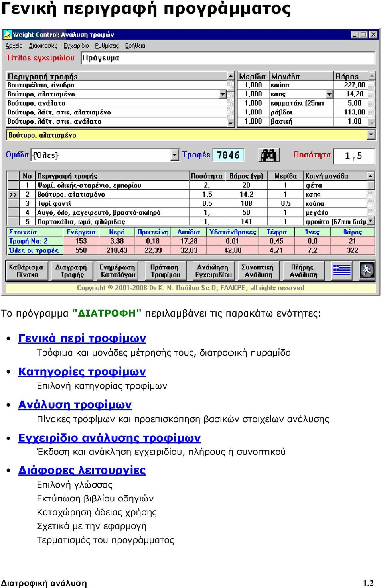Click the meal table scroll-up arrow
Viewport: 383px width, 588px height.
[371, 176]
